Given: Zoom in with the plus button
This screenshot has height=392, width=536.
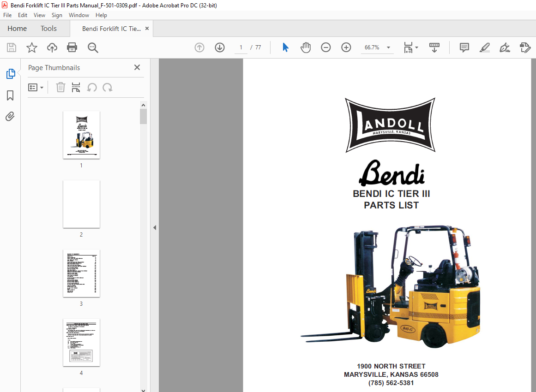Looking at the screenshot, I should (346, 48).
